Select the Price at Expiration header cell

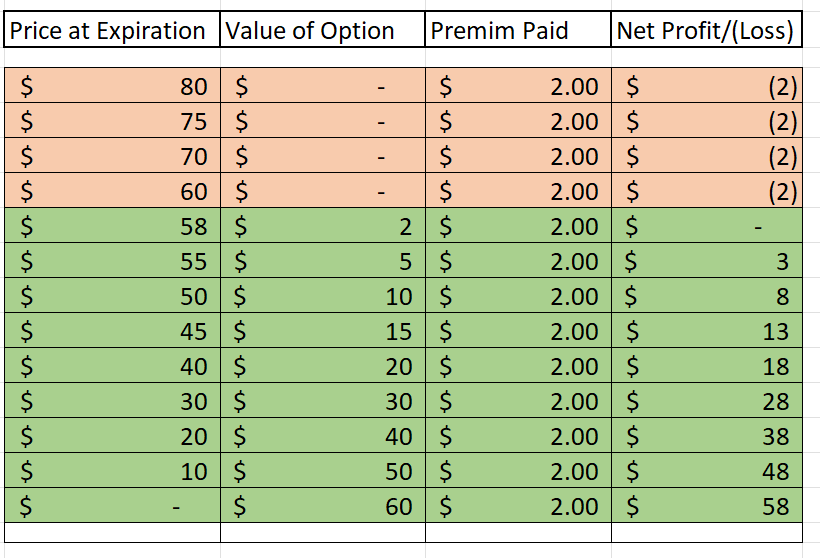coord(110,31)
